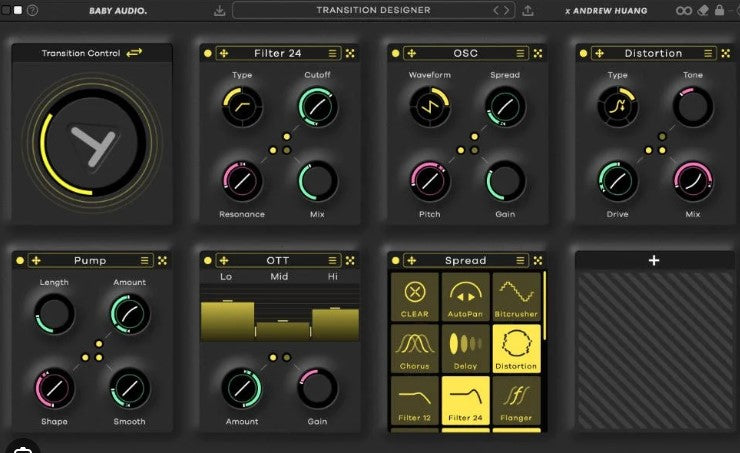Toggle Filter 24 module power dot

click(208, 53)
